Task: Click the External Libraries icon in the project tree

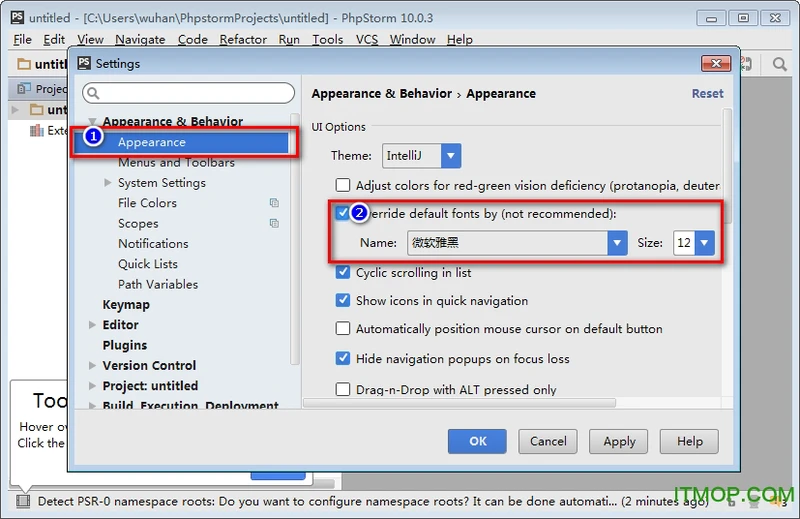Action: [x=37, y=130]
